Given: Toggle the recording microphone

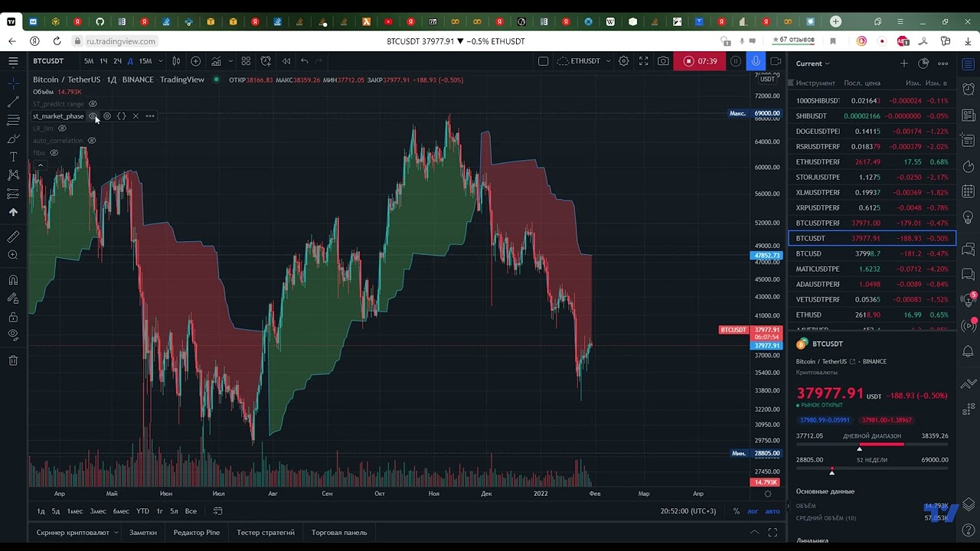Looking at the screenshot, I should click(756, 61).
